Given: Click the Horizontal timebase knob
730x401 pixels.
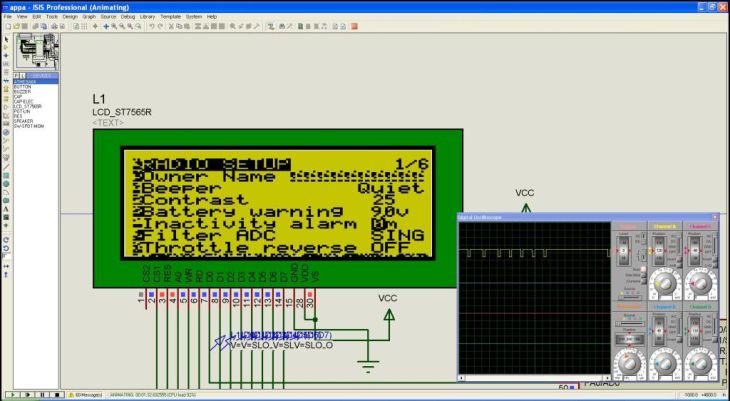Looking at the screenshot, I should (630, 364).
